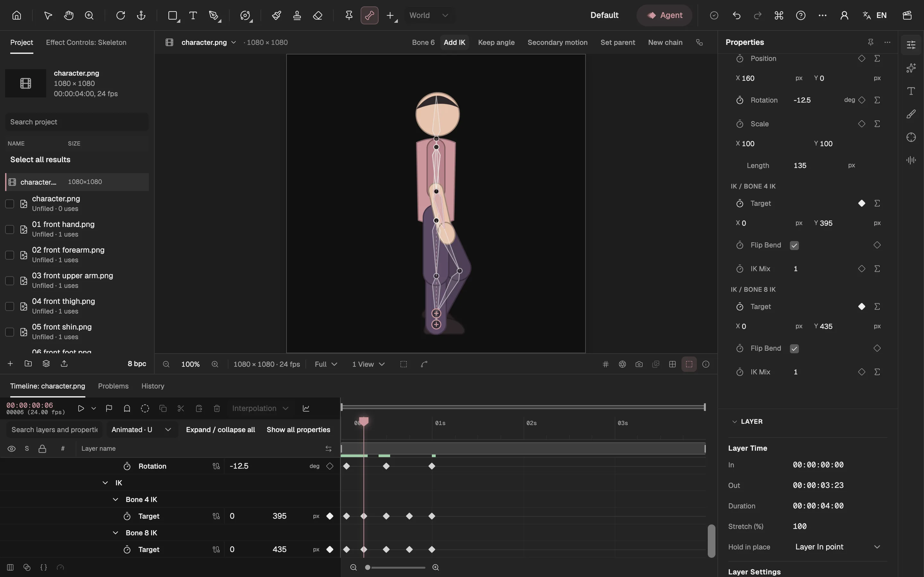The width and height of the screenshot is (924, 577).
Task: Click Show all properties
Action: [298, 430]
